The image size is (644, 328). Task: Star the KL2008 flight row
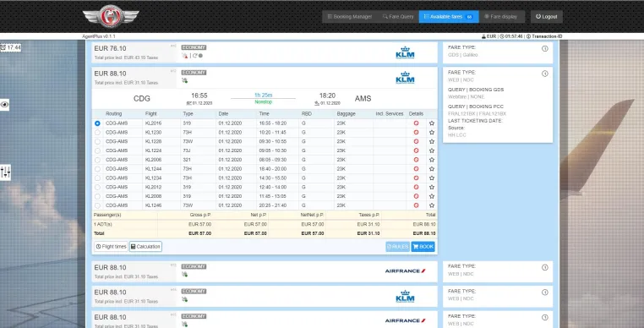click(432, 196)
